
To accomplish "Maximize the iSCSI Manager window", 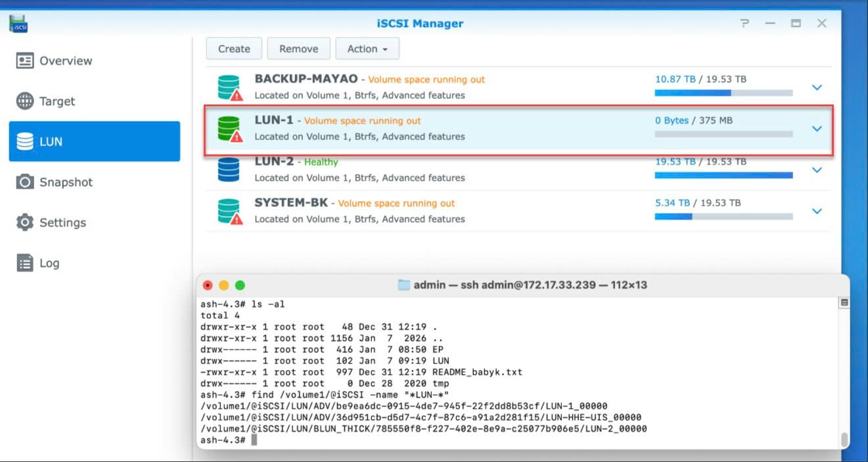I will point(796,23).
